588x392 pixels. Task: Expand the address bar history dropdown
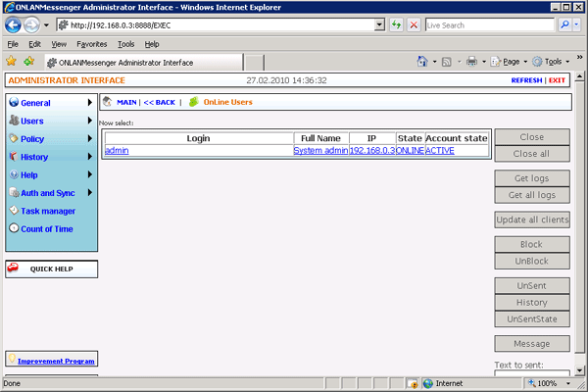380,25
